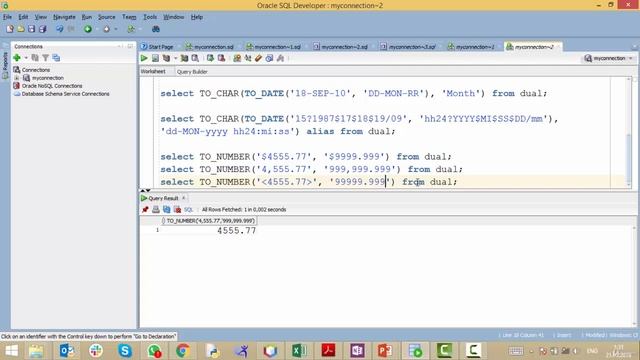The image size is (640, 360).
Task: Run the statement with the green play icon
Action: [144, 58]
